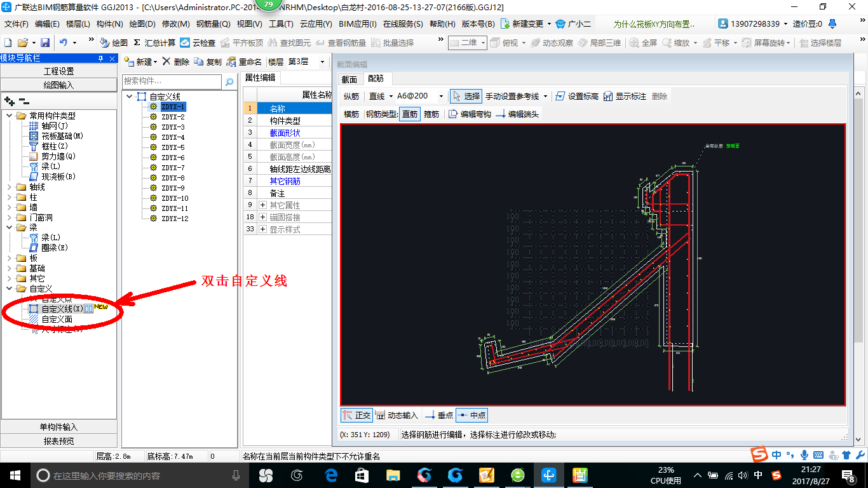Open the BIM应用(I) menu
Viewport: 868px width, 488px height.
358,24
